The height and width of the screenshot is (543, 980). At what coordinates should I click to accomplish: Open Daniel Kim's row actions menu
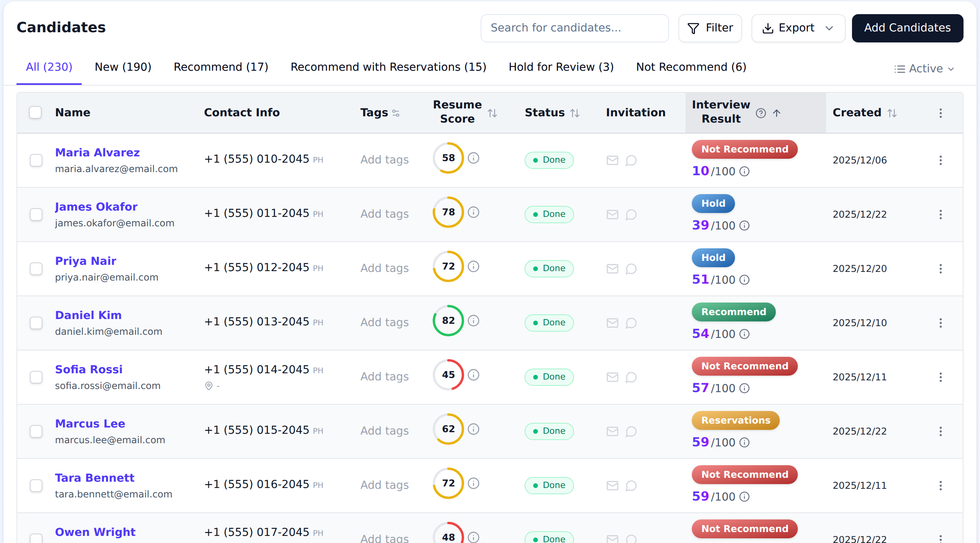click(941, 323)
